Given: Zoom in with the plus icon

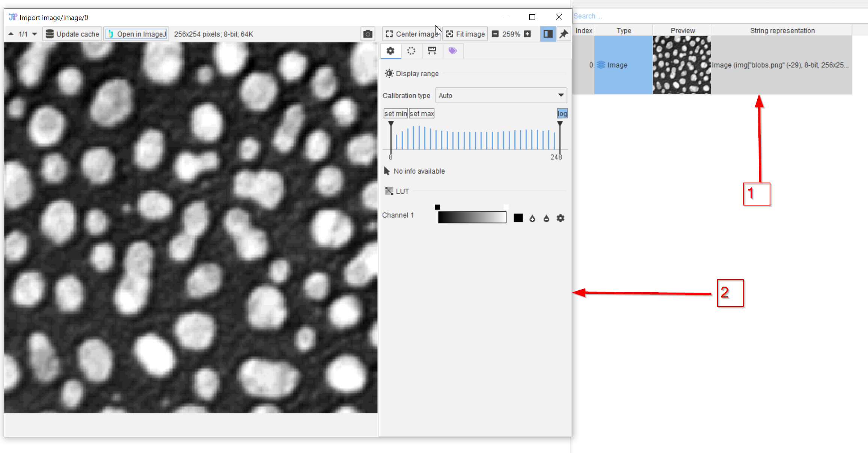Looking at the screenshot, I should 527,34.
